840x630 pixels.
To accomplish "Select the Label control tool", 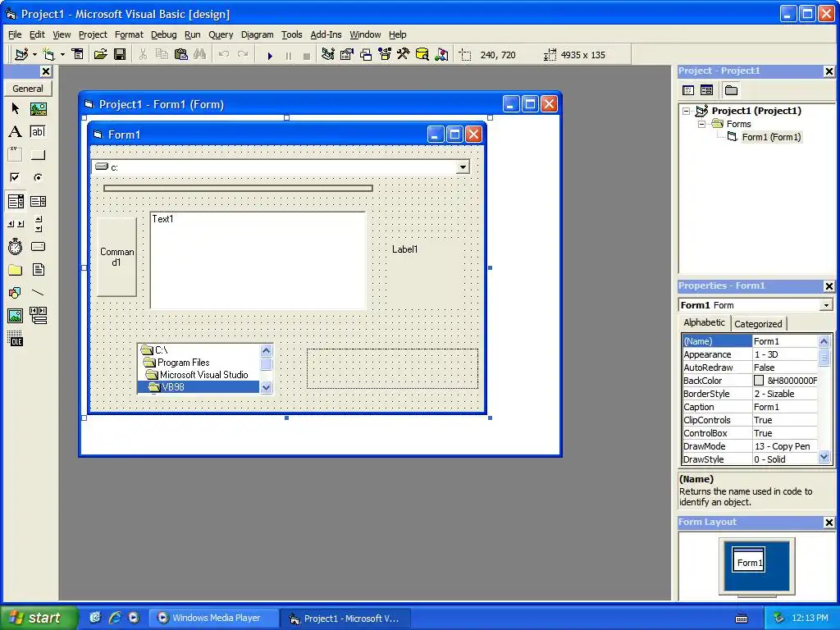I will [x=15, y=132].
